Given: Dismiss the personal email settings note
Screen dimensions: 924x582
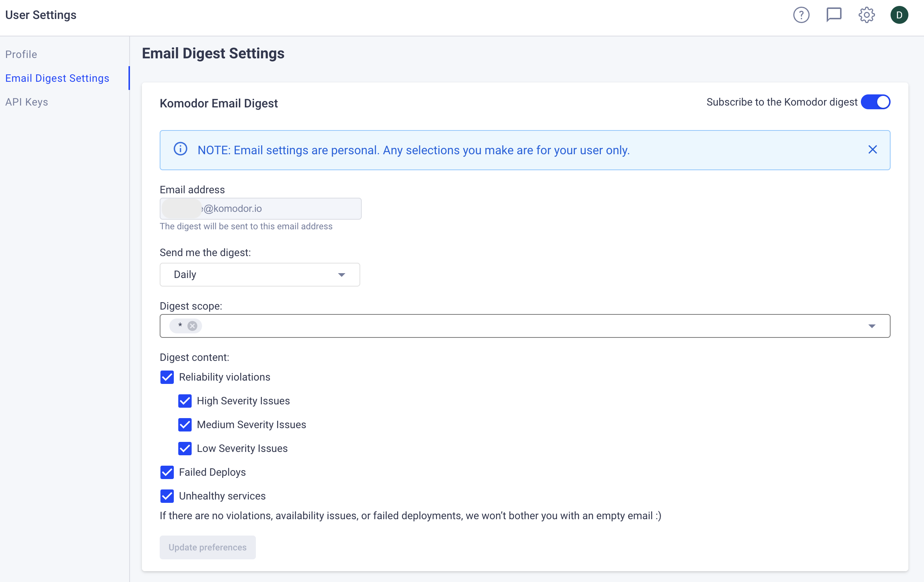Looking at the screenshot, I should 872,150.
